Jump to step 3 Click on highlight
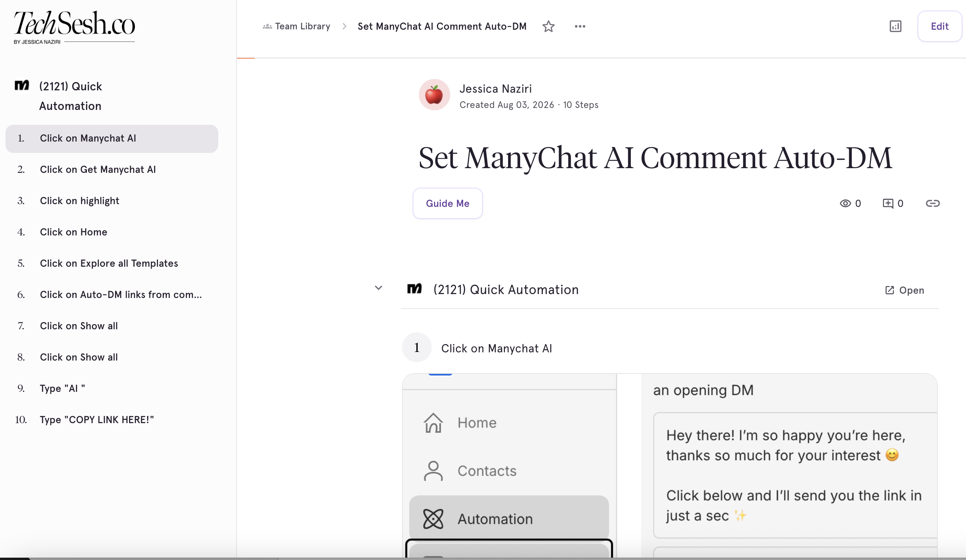 (112, 201)
